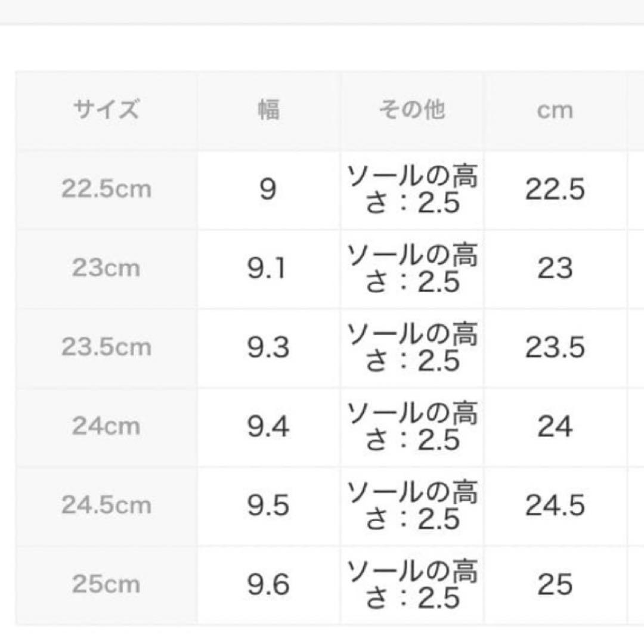Viewport: 644px width, 644px height.
Task: Click the その他 column header
Action: point(412,110)
